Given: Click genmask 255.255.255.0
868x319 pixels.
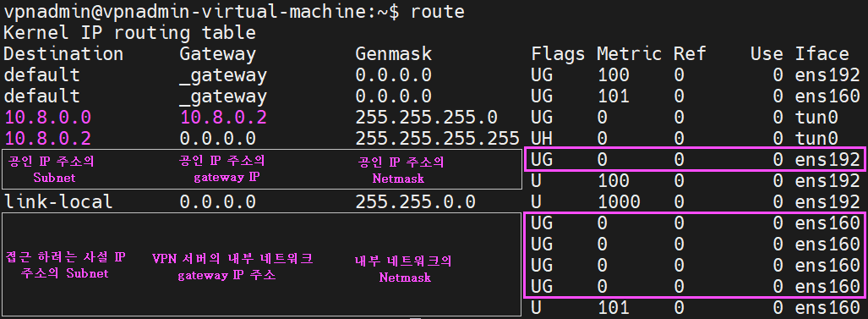Looking at the screenshot, I should pos(426,118).
